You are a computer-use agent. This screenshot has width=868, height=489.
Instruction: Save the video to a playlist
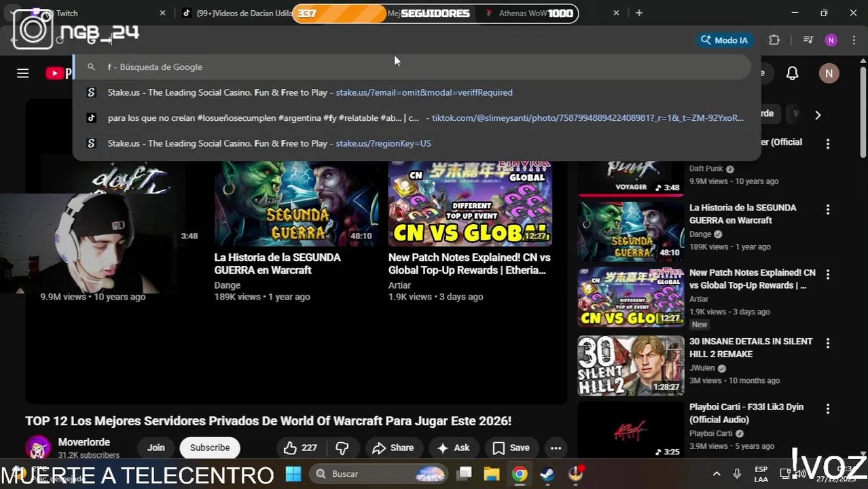(511, 448)
